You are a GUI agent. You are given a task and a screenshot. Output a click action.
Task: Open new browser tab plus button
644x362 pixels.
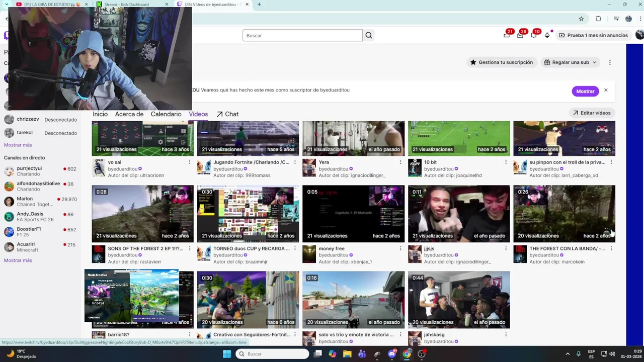coord(259,5)
